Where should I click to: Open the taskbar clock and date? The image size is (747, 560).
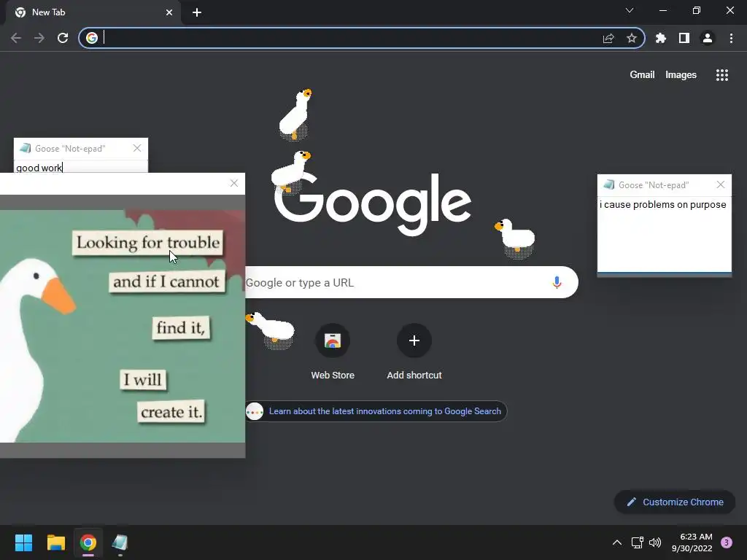[692, 542]
